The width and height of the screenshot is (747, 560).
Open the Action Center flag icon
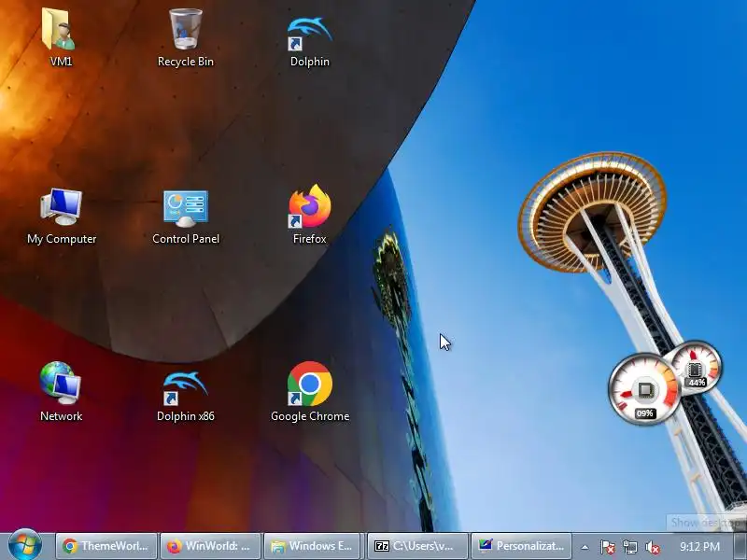pyautogui.click(x=608, y=547)
